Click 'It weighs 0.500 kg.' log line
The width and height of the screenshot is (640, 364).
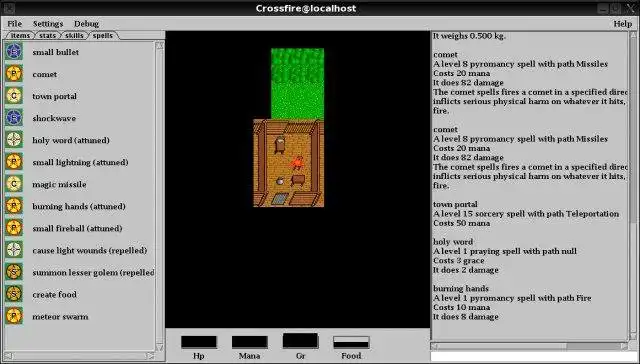pos(469,36)
